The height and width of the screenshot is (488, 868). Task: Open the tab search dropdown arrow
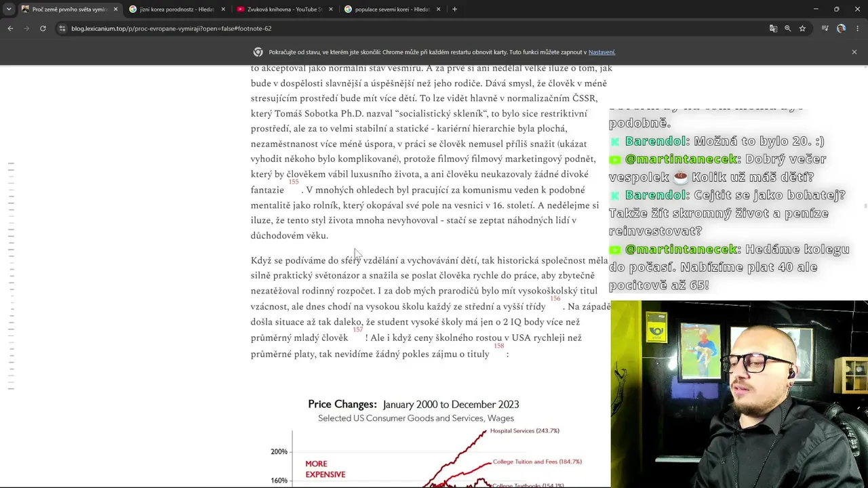click(9, 9)
